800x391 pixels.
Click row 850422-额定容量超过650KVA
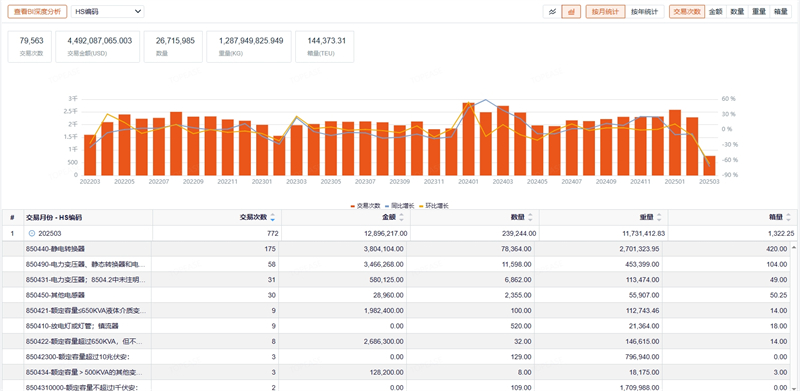pos(396,341)
